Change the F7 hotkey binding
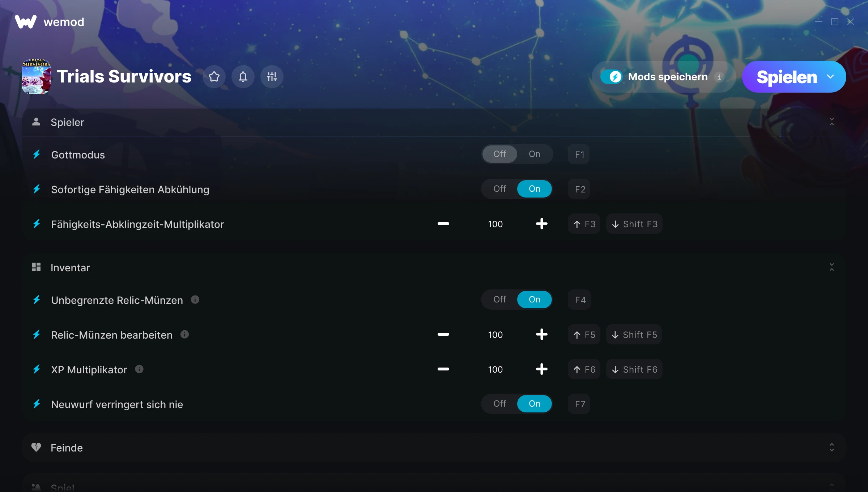The image size is (868, 492). (579, 404)
